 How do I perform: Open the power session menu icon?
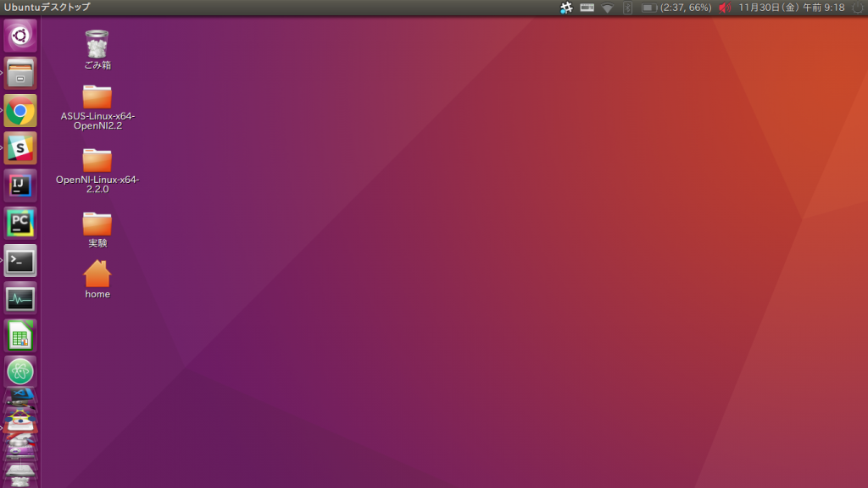pyautogui.click(x=858, y=8)
